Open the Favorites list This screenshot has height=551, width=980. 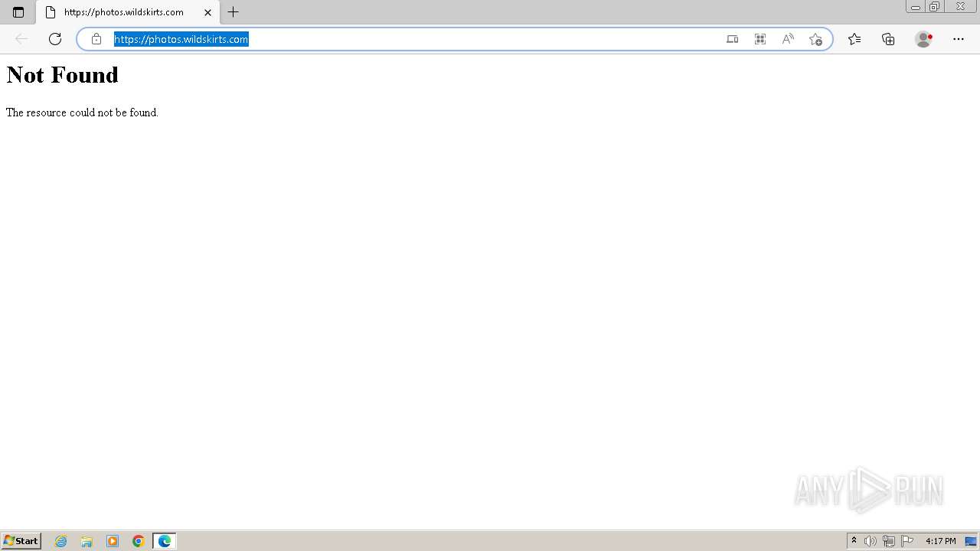pos(854,39)
